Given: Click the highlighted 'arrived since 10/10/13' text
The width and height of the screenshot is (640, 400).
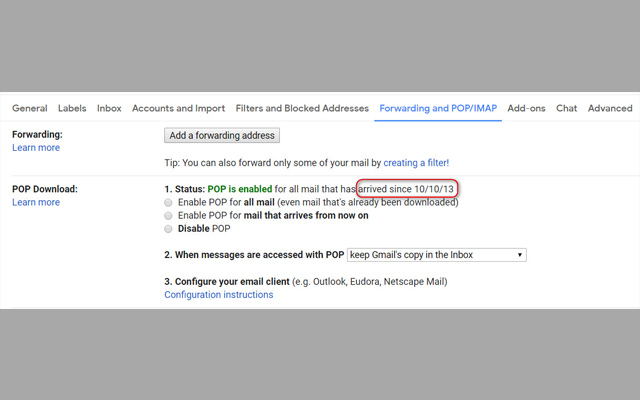Looking at the screenshot, I should click(411, 189).
